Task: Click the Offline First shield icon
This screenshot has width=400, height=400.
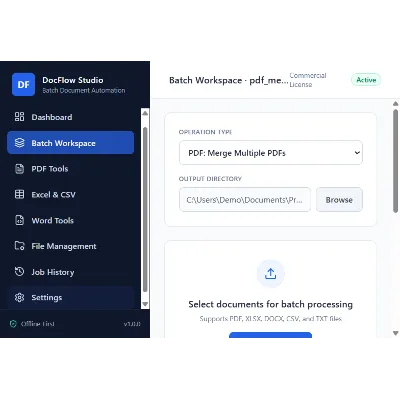Action: [13, 324]
